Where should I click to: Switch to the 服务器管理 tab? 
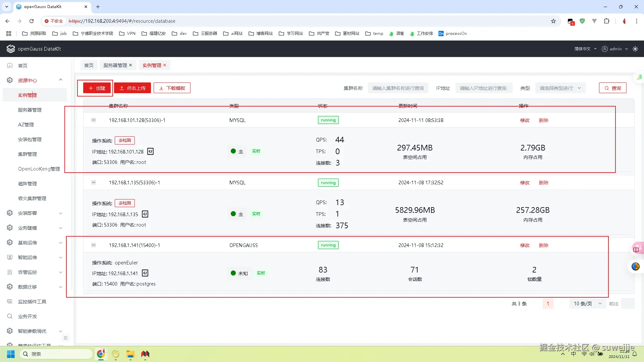tap(115, 65)
